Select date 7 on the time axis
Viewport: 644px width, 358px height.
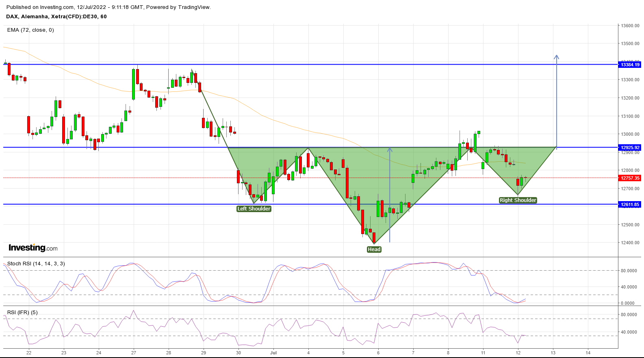coord(413,353)
